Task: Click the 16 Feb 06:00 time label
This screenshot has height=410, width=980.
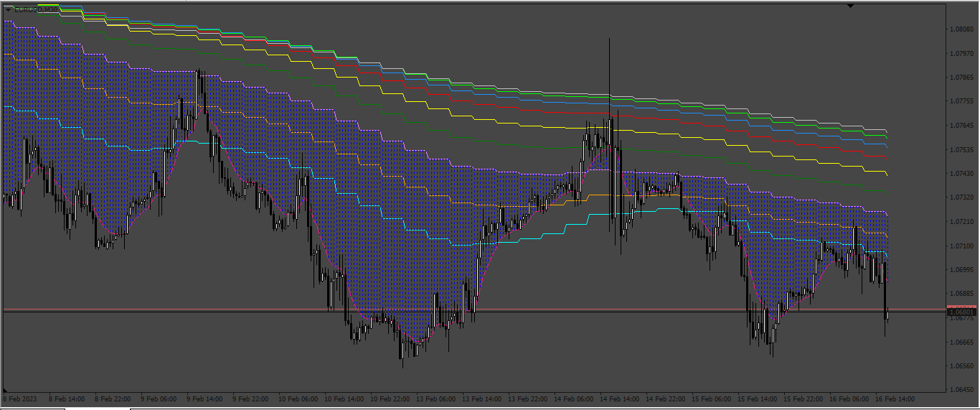Action: pos(849,398)
